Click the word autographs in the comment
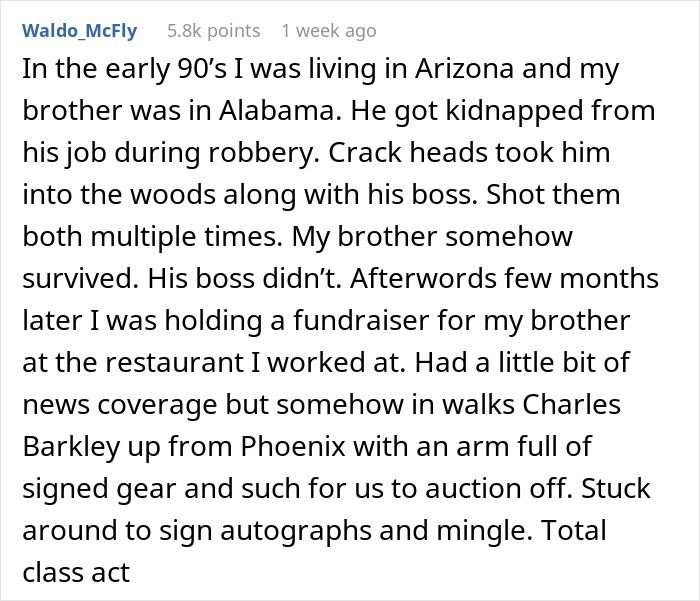This screenshot has height=601, width=700. 296,530
